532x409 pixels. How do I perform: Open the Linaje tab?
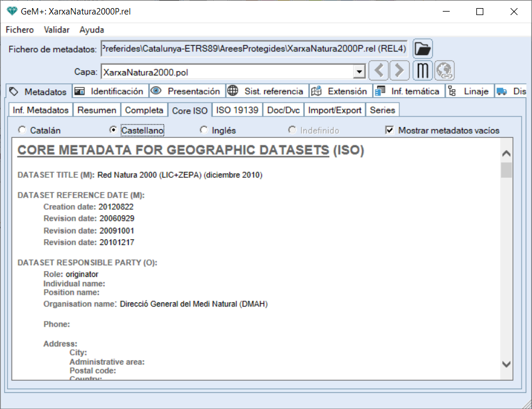469,92
